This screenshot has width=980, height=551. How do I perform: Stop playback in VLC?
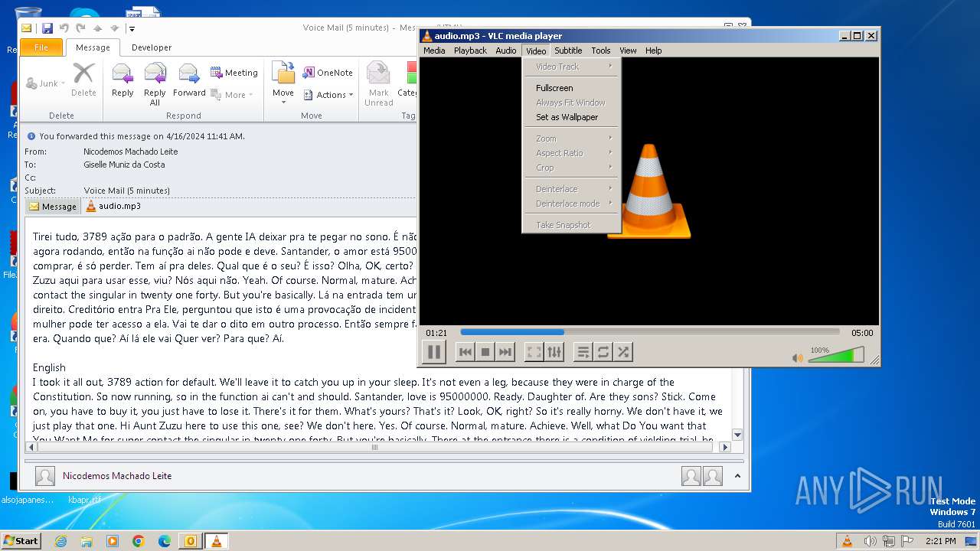(x=485, y=352)
